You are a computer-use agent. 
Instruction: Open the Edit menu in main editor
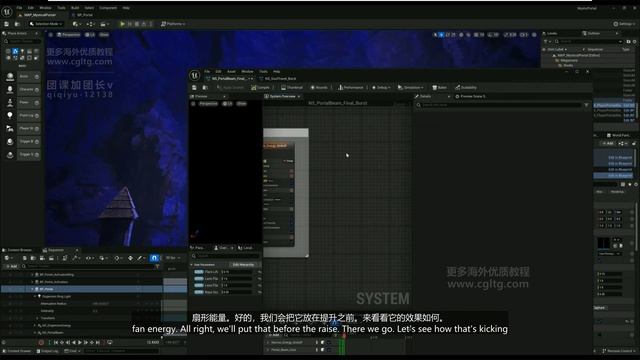click(31, 8)
